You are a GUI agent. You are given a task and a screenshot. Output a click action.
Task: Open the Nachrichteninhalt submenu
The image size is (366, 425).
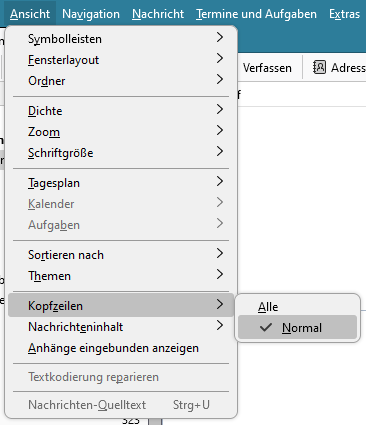point(121,327)
